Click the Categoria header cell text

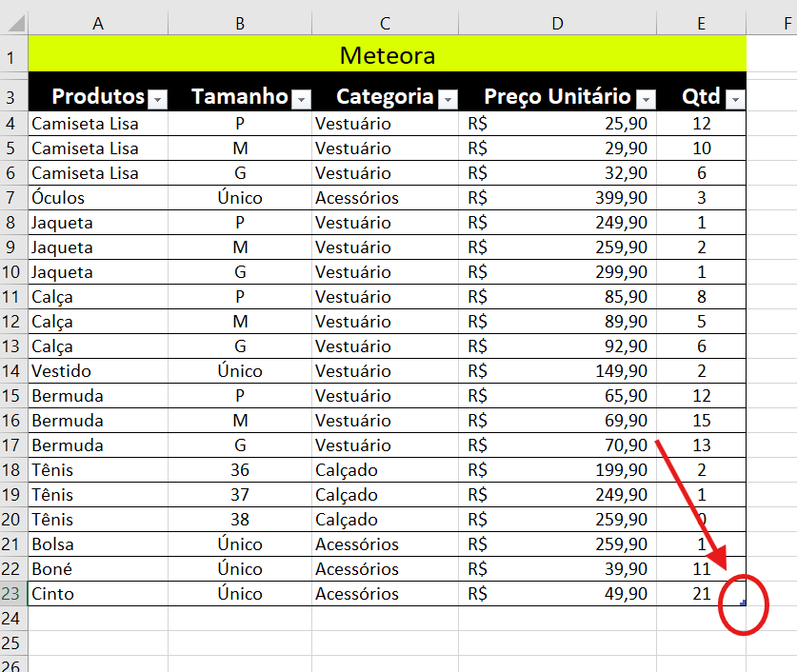pos(385,96)
